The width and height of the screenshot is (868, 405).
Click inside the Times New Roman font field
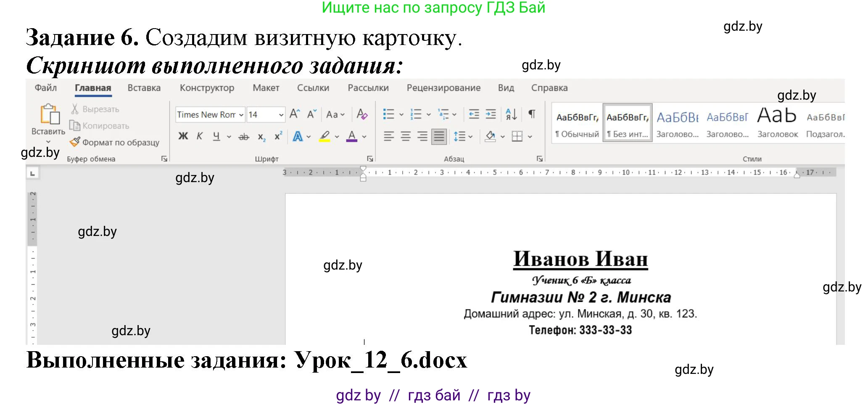tap(206, 114)
